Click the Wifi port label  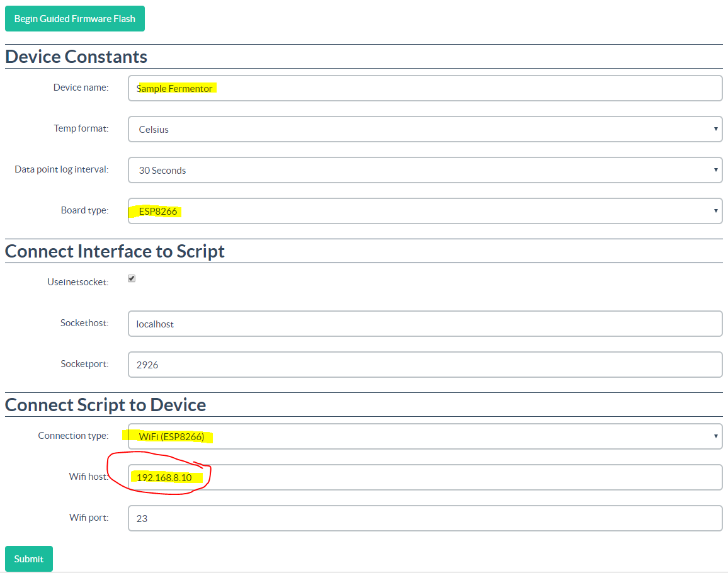(x=89, y=518)
